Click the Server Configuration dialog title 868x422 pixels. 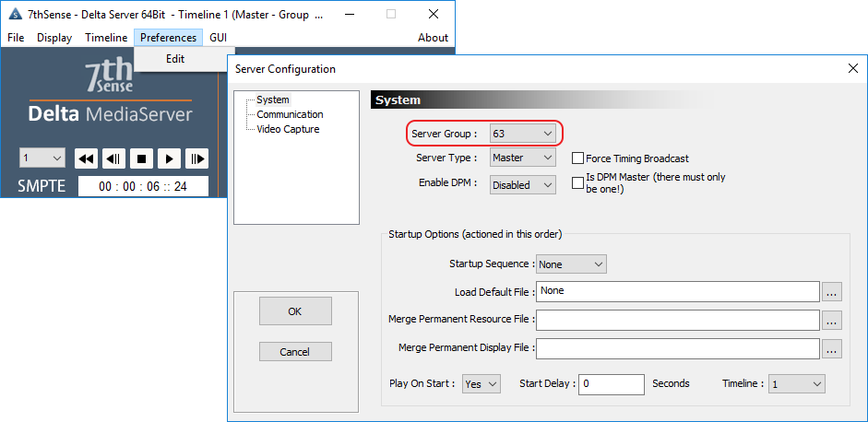click(285, 69)
